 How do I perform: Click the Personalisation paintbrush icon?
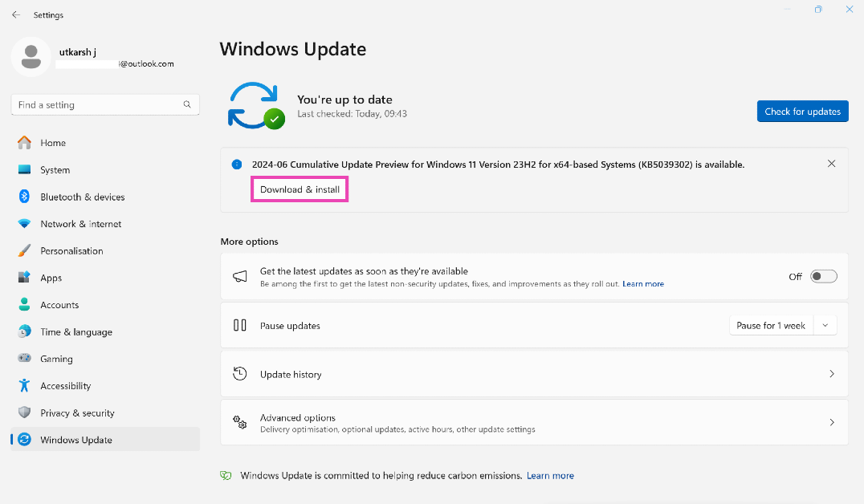(24, 250)
